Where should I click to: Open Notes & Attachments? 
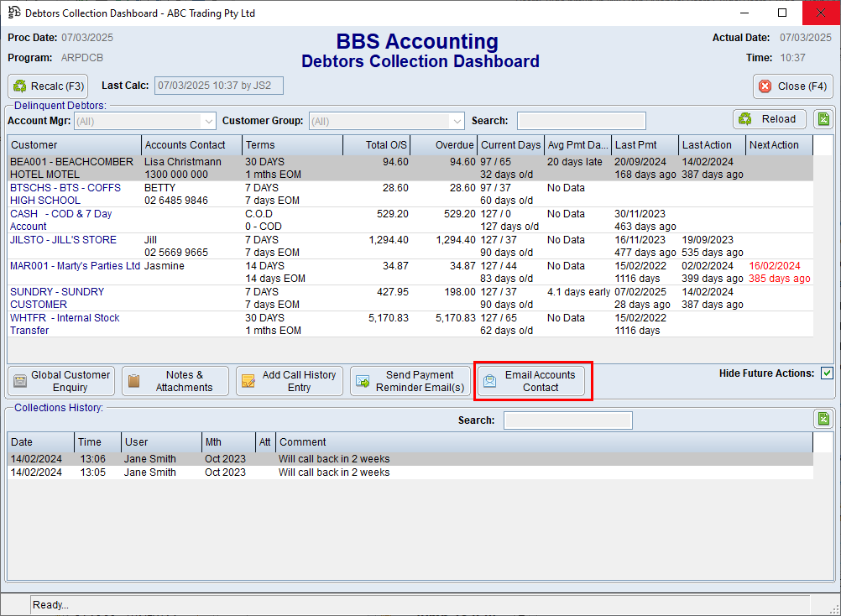(x=175, y=381)
